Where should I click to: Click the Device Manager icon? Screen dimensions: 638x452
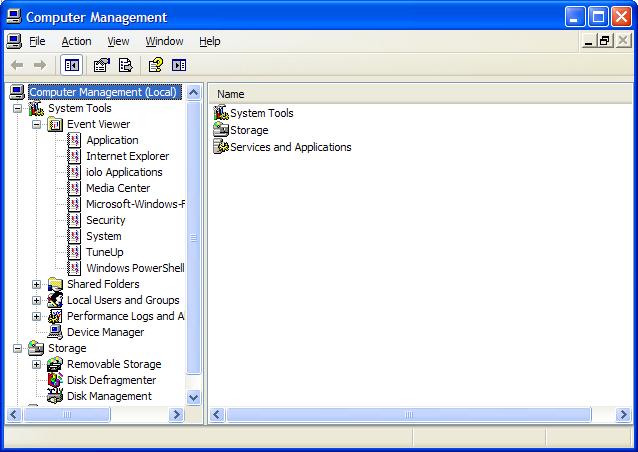(55, 332)
